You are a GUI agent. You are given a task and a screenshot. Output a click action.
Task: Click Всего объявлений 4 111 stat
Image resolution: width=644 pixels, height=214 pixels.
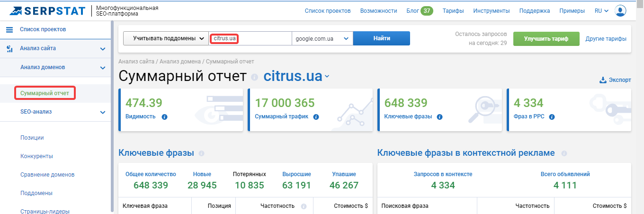coord(565,180)
